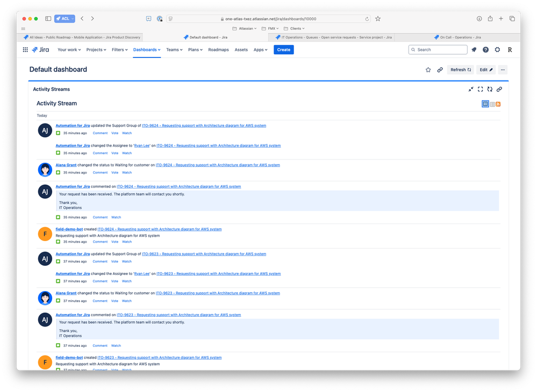The height and width of the screenshot is (392, 537).
Task: Click Alana Grant's avatar on the ITO-9624 entry
Action: click(x=45, y=170)
